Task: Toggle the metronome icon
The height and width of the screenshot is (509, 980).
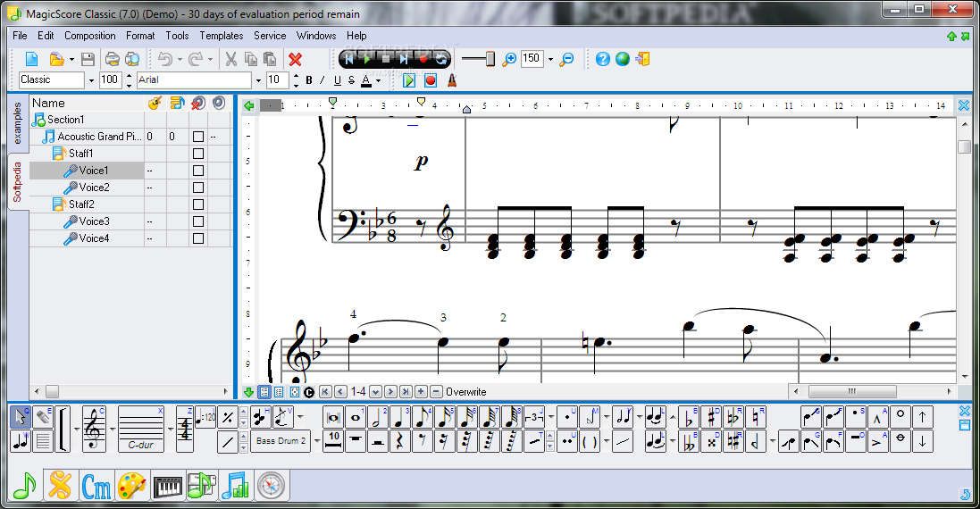Action: click(452, 80)
